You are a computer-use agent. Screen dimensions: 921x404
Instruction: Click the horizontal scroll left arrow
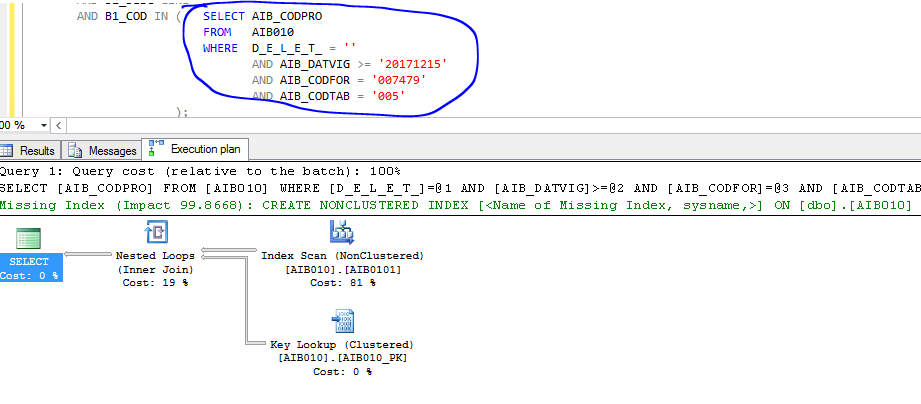click(x=58, y=124)
